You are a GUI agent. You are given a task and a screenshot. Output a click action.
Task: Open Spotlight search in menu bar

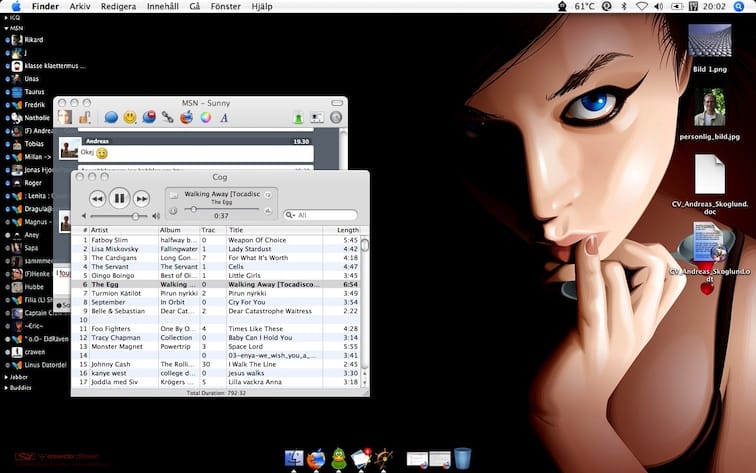[x=740, y=6]
